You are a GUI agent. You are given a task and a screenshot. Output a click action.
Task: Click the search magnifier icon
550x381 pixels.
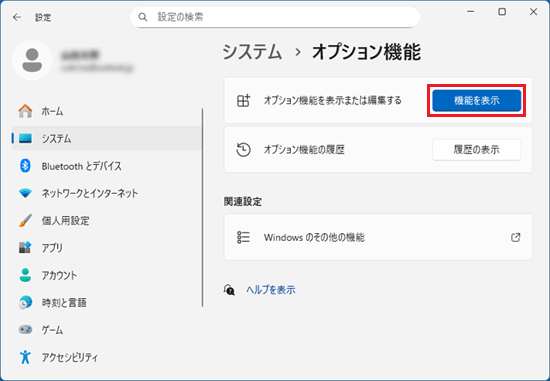click(142, 17)
